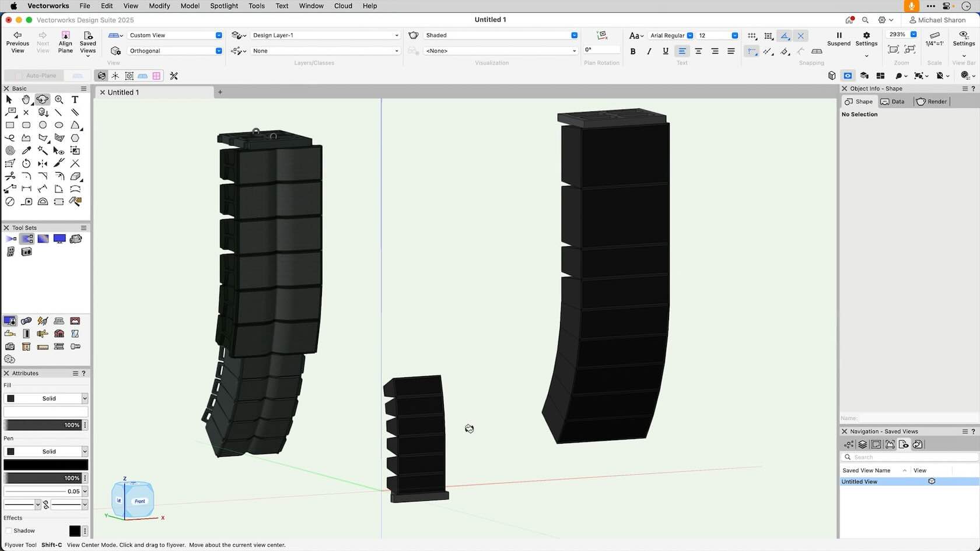This screenshot has width=980, height=551.
Task: Switch to the Data tab in Object Info
Action: [894, 101]
